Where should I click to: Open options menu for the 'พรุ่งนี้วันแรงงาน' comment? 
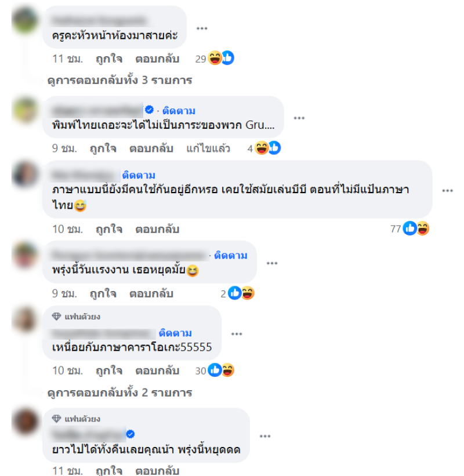coord(272,263)
